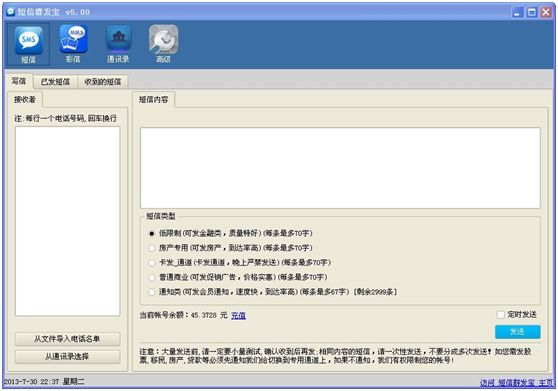Open the 高级 advanced settings icon

[x=163, y=44]
